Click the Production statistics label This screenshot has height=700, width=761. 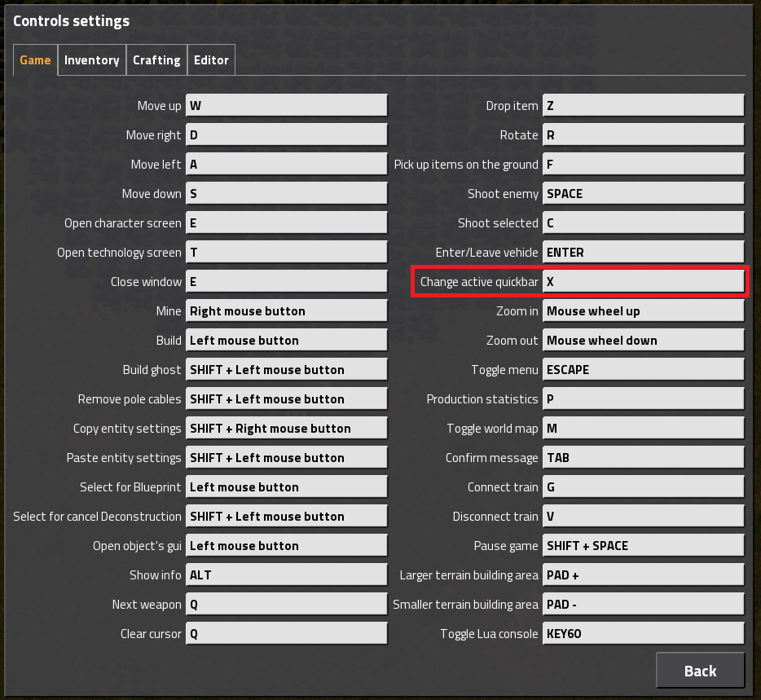coord(482,399)
